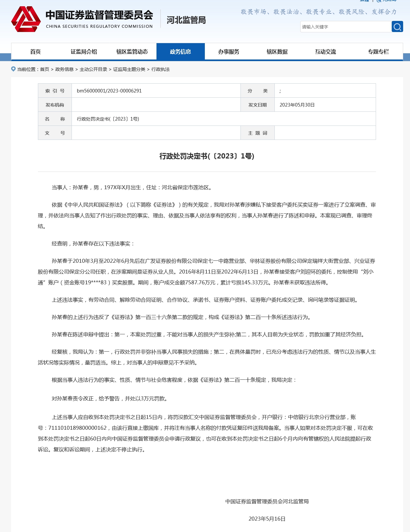Click the slogan 敬畏市场、敬畏法治 banner text
The image size is (410, 532).
coord(319,12)
